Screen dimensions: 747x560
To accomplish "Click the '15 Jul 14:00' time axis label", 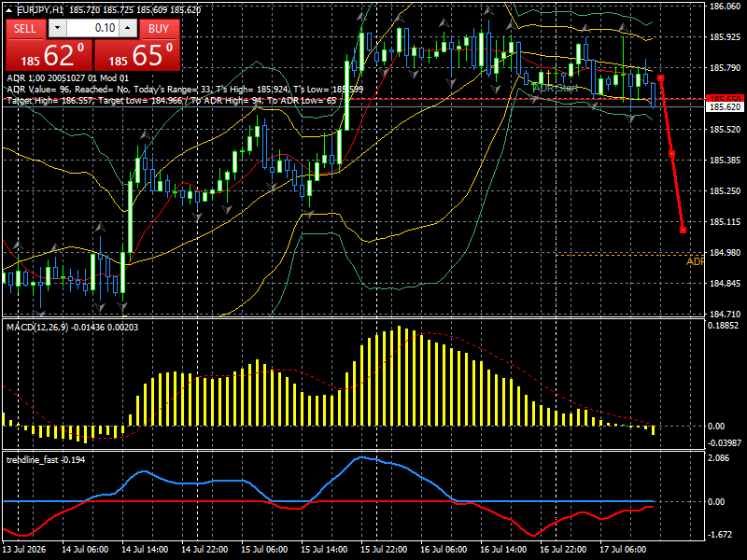I will (x=324, y=549).
